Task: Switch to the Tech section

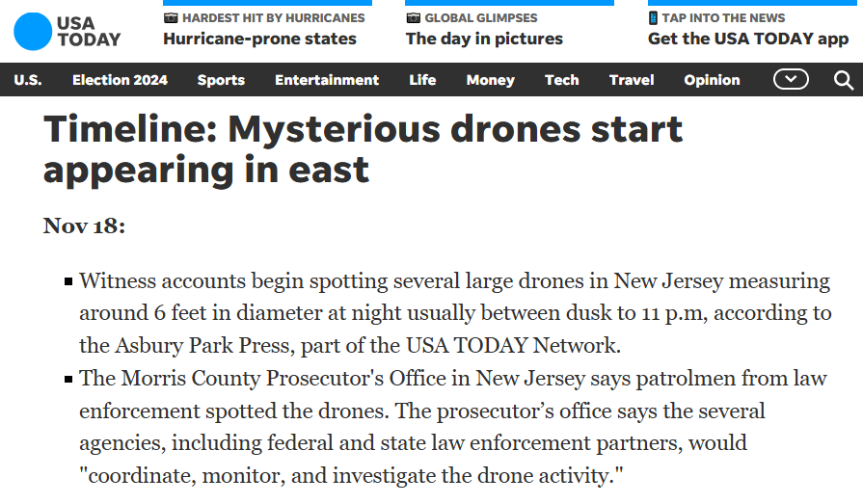Action: 561,80
